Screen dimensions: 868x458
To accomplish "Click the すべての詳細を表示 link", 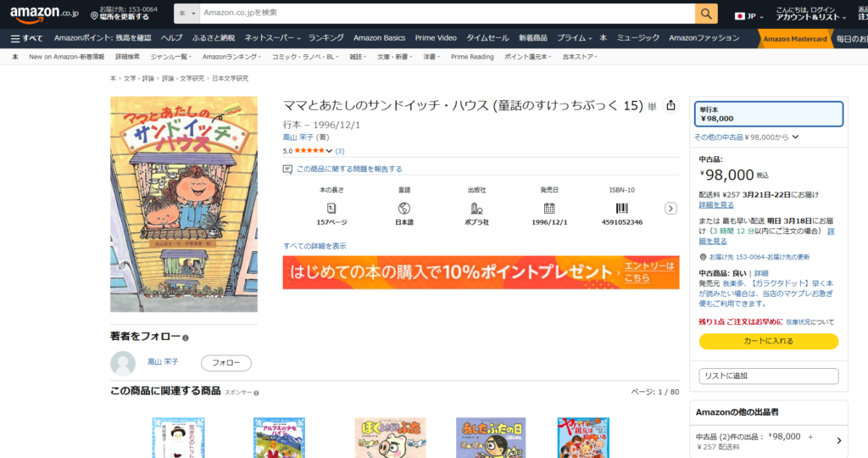I will click(314, 246).
